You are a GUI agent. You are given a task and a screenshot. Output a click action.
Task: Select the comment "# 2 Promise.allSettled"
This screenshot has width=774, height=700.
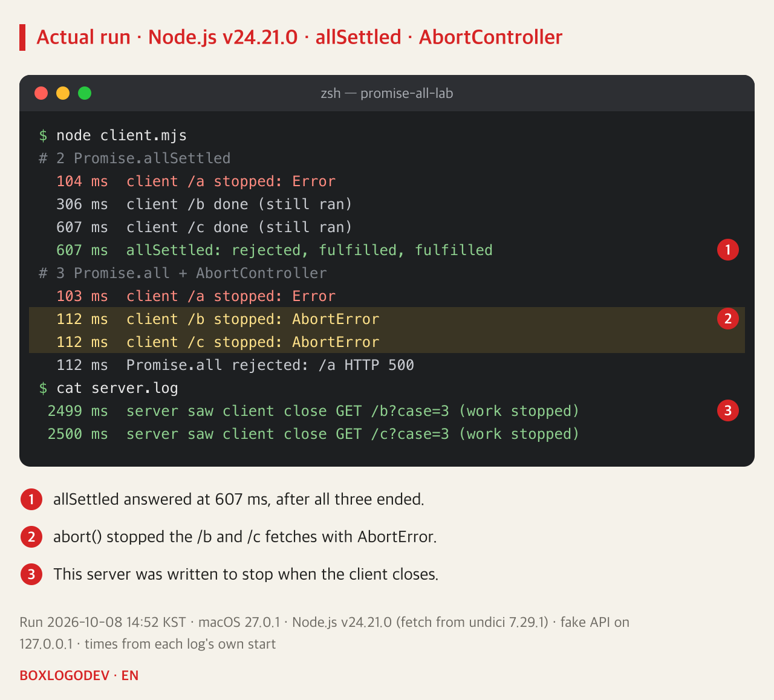pyautogui.click(x=135, y=158)
